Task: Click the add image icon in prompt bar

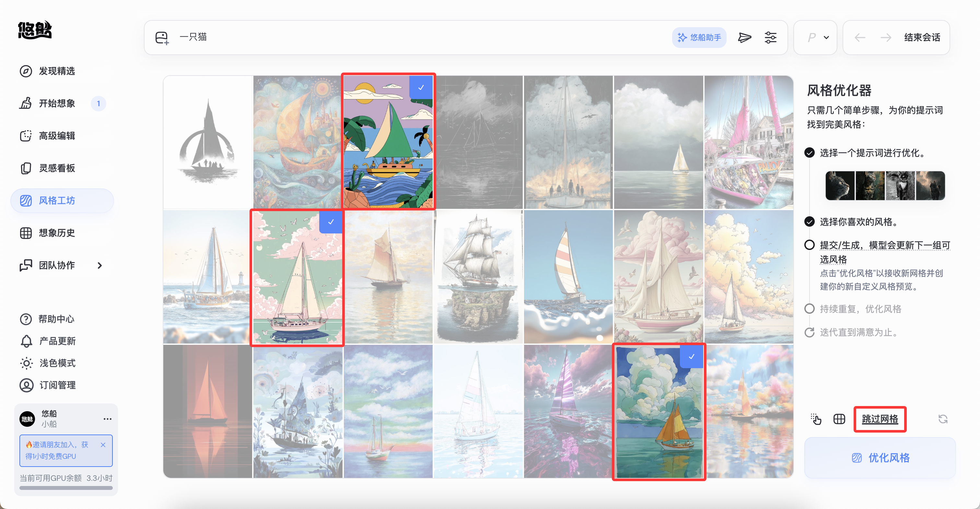Action: 162,38
